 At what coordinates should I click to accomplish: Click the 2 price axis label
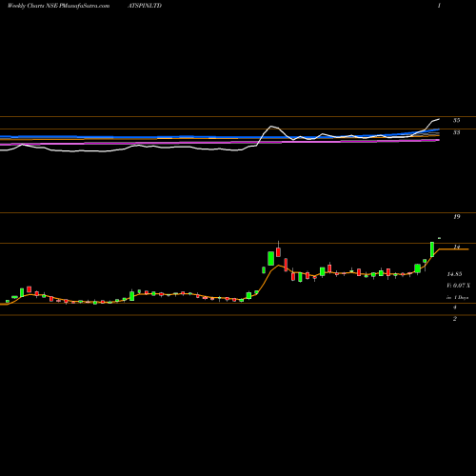pyautogui.click(x=455, y=319)
